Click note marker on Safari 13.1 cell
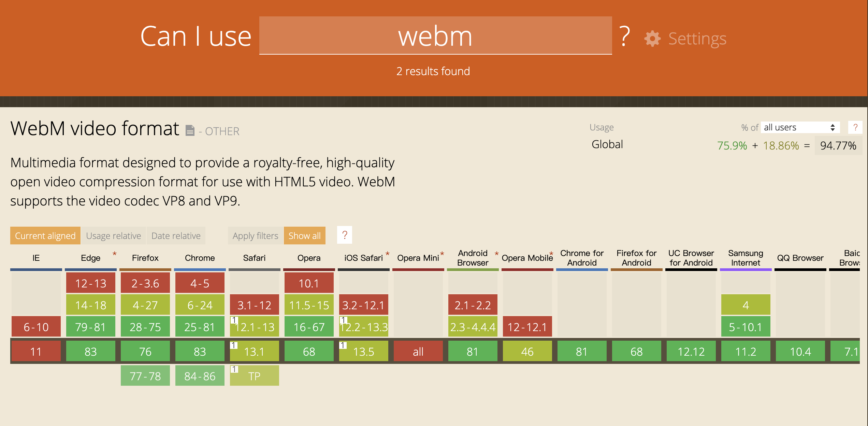Viewport: 868px width, 426px height. tap(234, 345)
